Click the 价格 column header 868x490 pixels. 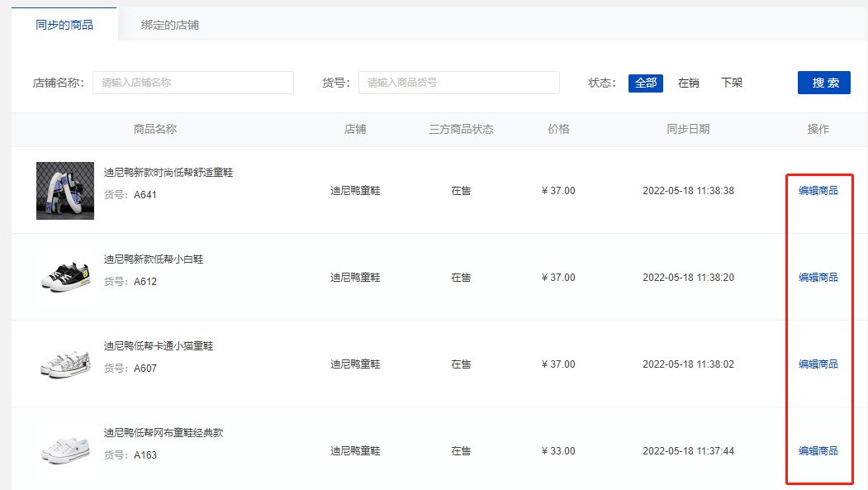(558, 130)
